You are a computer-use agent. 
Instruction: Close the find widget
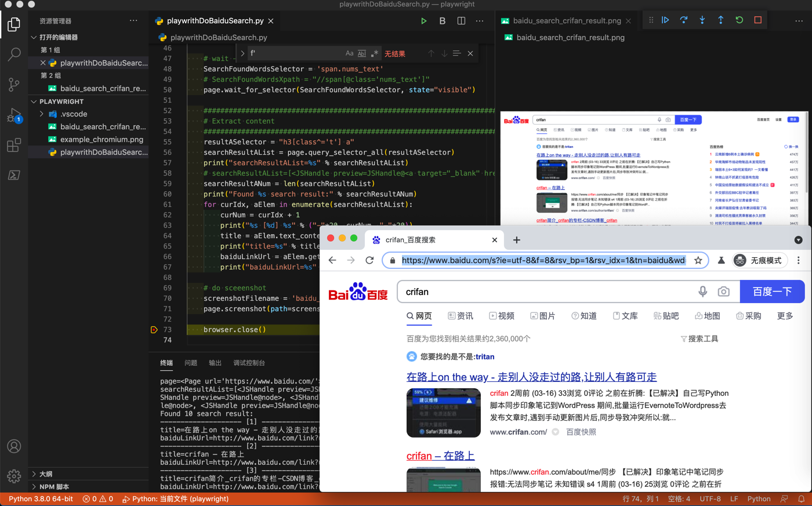click(x=470, y=53)
